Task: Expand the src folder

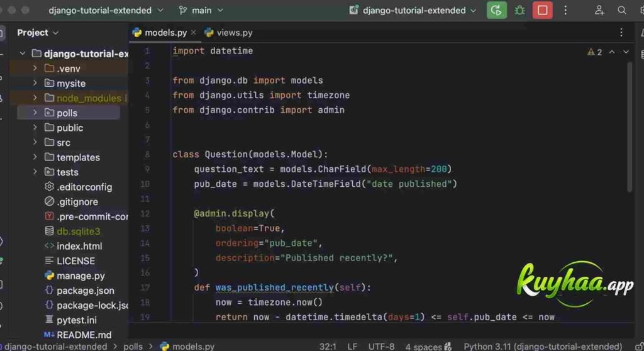Action: pyautogui.click(x=35, y=142)
